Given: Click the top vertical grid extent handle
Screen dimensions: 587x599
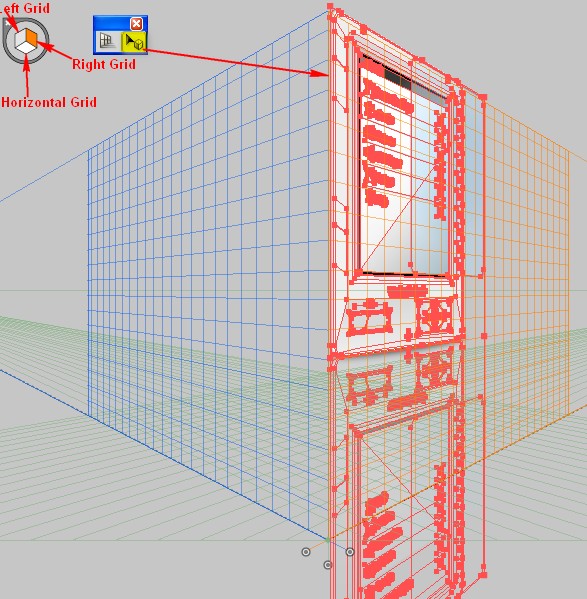Looking at the screenshot, I should pyautogui.click(x=330, y=6).
